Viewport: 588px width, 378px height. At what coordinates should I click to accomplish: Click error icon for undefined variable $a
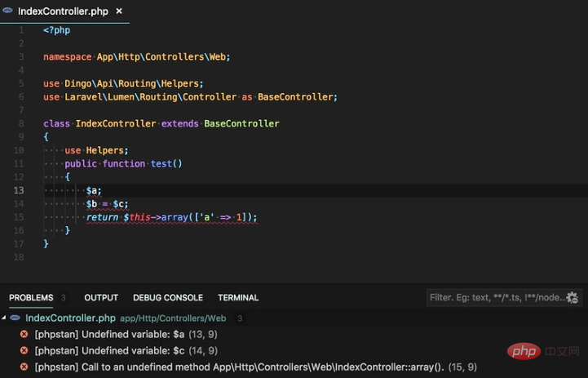click(x=24, y=334)
